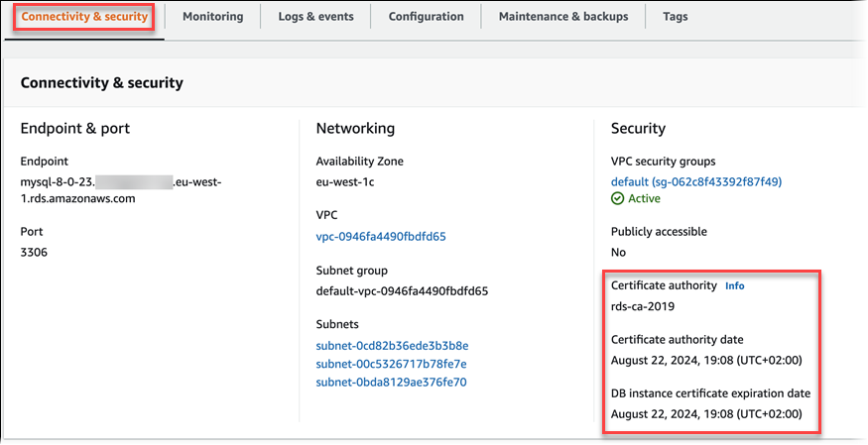Click the Publicly accessible 'No' value
Viewport: 868px width, 445px height.
point(619,252)
